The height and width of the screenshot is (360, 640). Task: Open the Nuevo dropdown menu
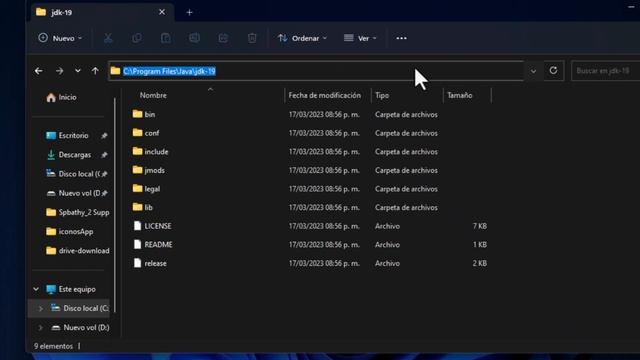tap(60, 38)
